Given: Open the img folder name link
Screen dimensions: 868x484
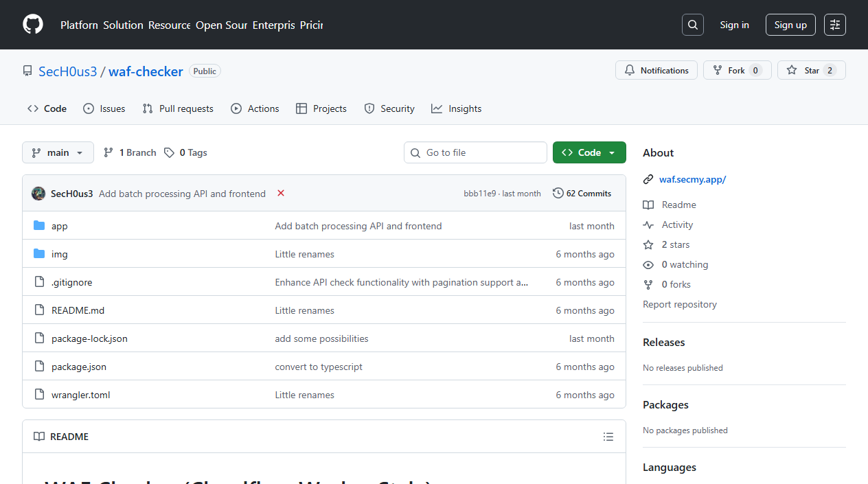Looking at the screenshot, I should click(60, 254).
